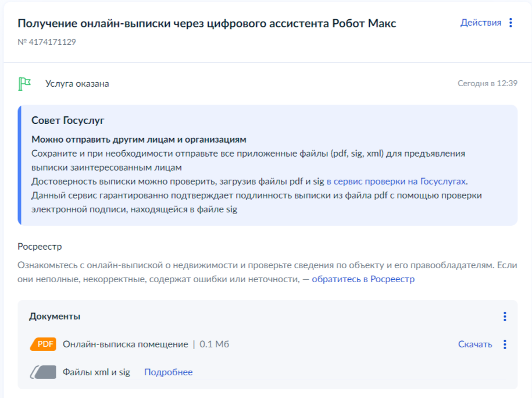Click the Действия link in header
Viewport: 532px width, 398px height.
pos(480,23)
